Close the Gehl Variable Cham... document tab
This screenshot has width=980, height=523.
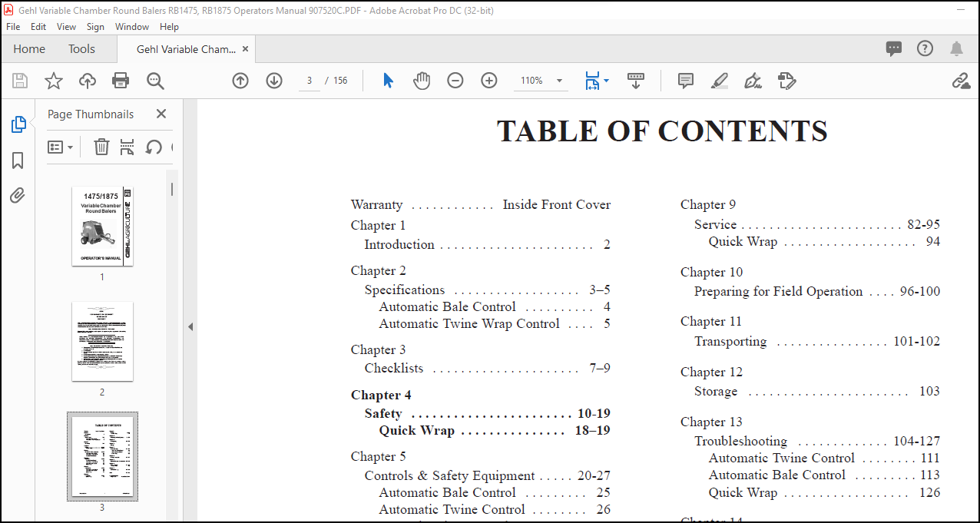pyautogui.click(x=246, y=48)
